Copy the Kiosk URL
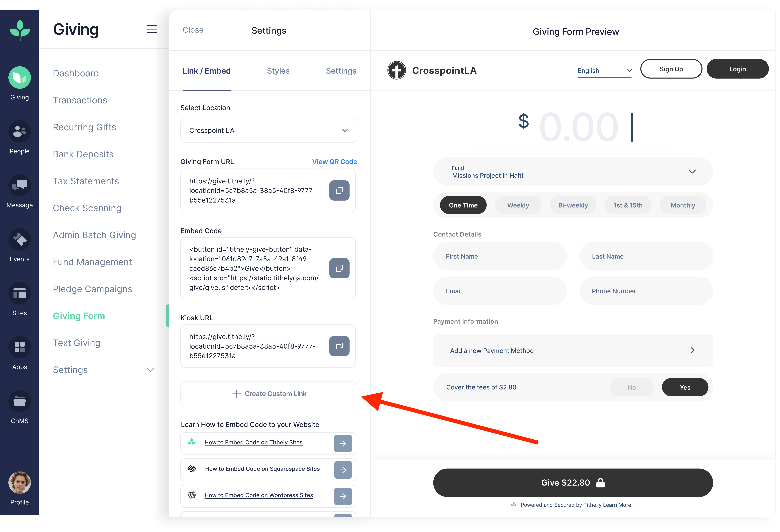The width and height of the screenshot is (780, 532). [x=339, y=346]
